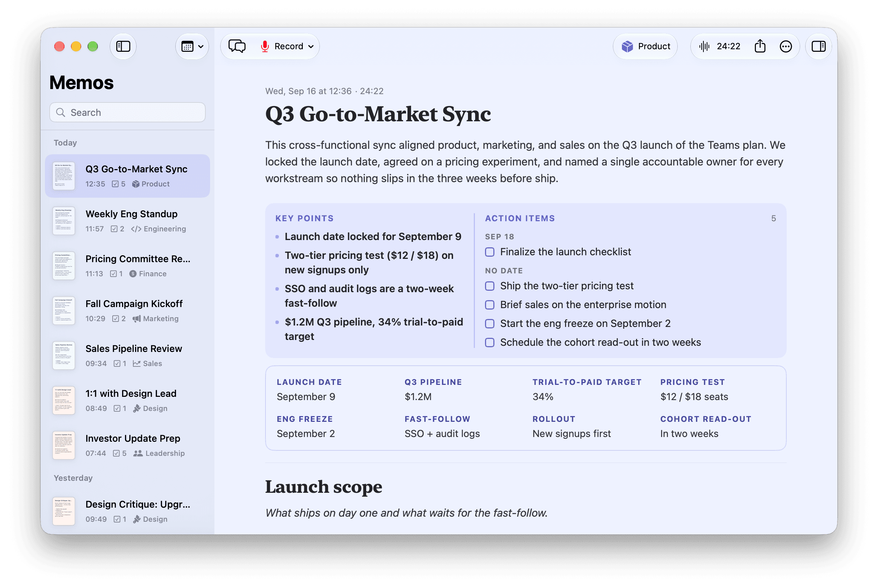Check 'Ship the two-tier pricing test'
Screen dimensions: 878x588
[490, 286]
